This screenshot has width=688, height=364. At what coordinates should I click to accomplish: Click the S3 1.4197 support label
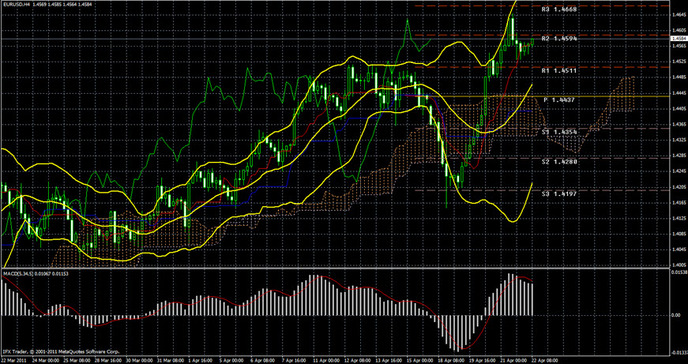pyautogui.click(x=559, y=193)
